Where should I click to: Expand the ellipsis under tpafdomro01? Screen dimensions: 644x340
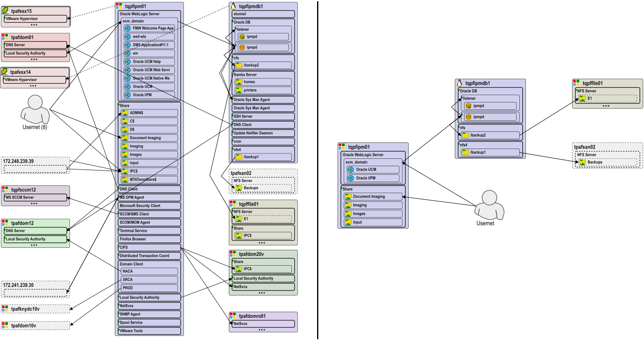tap(262, 330)
